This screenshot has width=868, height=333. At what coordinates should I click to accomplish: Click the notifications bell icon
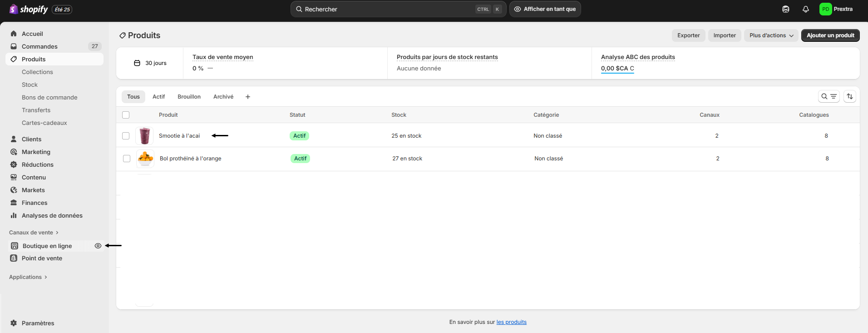tap(806, 9)
